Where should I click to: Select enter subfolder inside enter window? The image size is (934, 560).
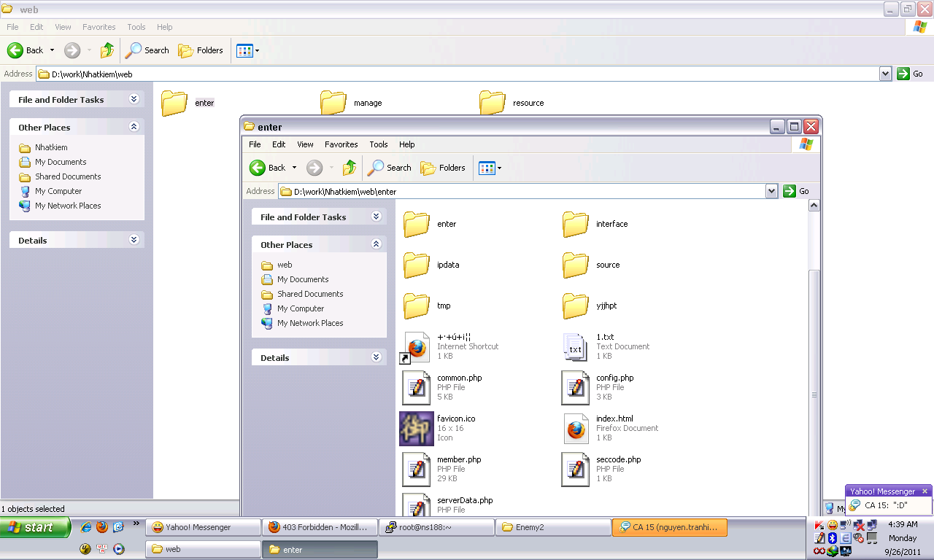point(417,224)
